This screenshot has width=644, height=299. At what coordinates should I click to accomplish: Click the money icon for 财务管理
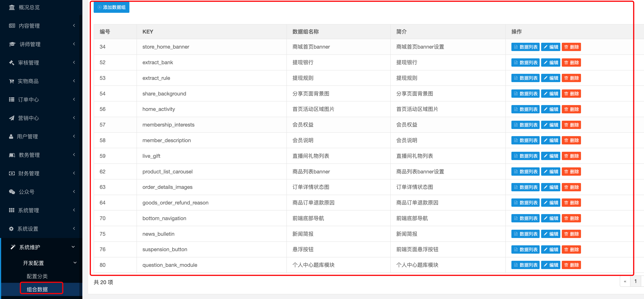coord(11,173)
